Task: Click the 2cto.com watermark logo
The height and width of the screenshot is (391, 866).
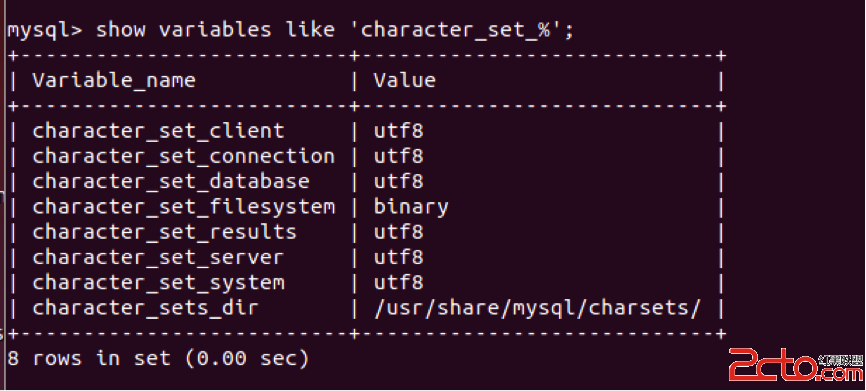Action: (796, 364)
